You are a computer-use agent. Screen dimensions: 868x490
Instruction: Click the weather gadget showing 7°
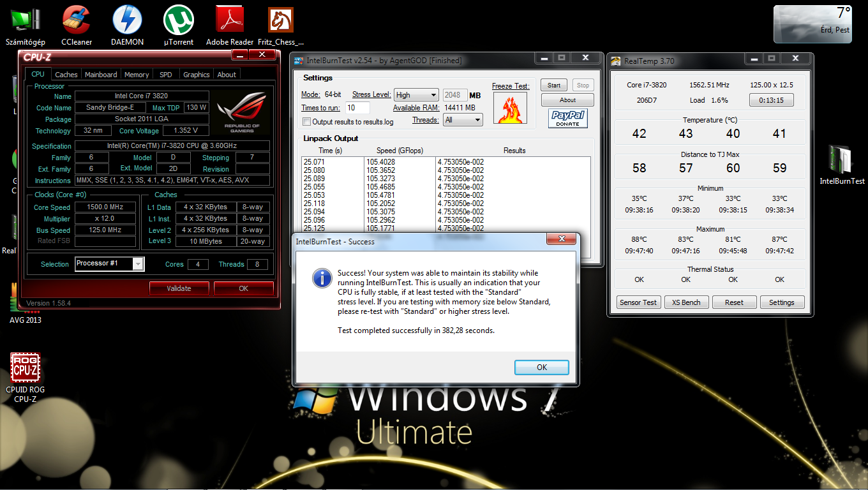point(812,24)
